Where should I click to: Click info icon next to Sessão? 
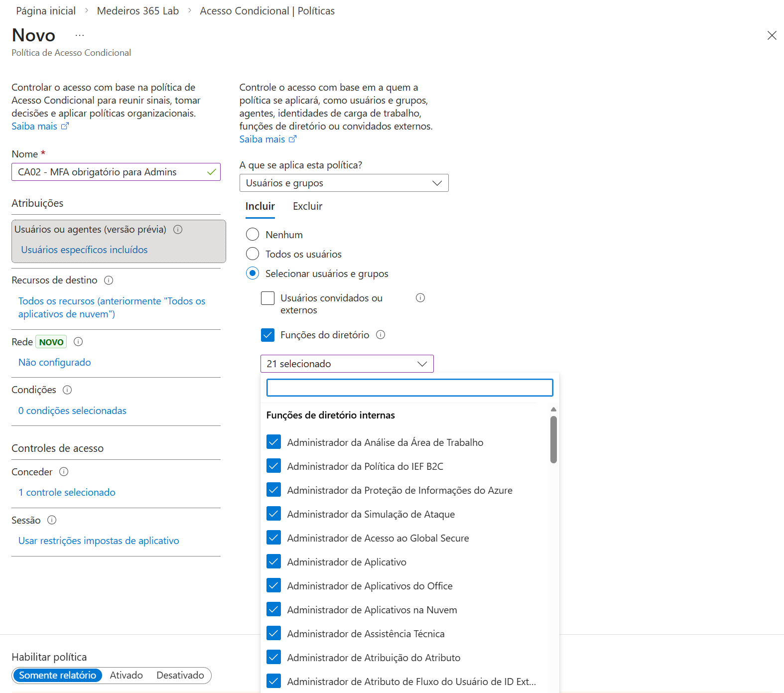[52, 520]
